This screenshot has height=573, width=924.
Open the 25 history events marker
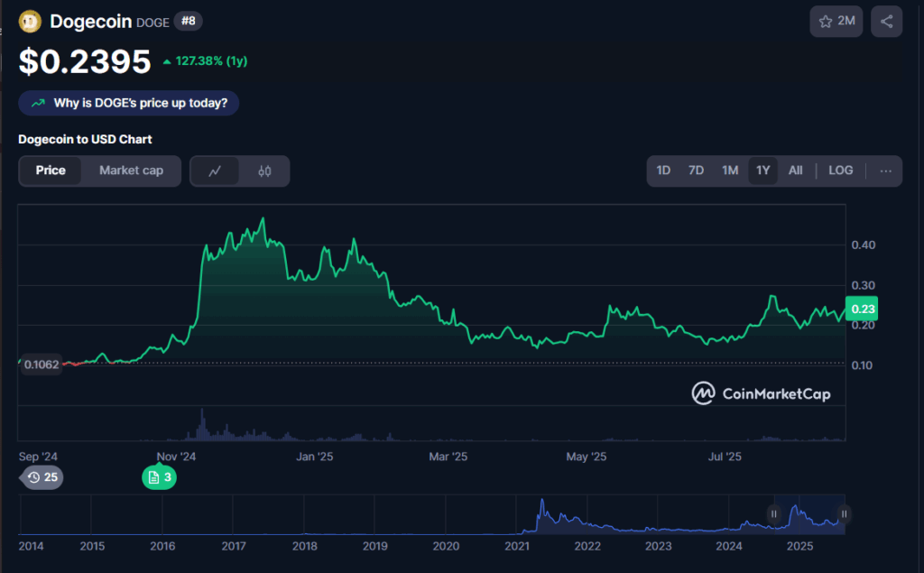click(42, 477)
